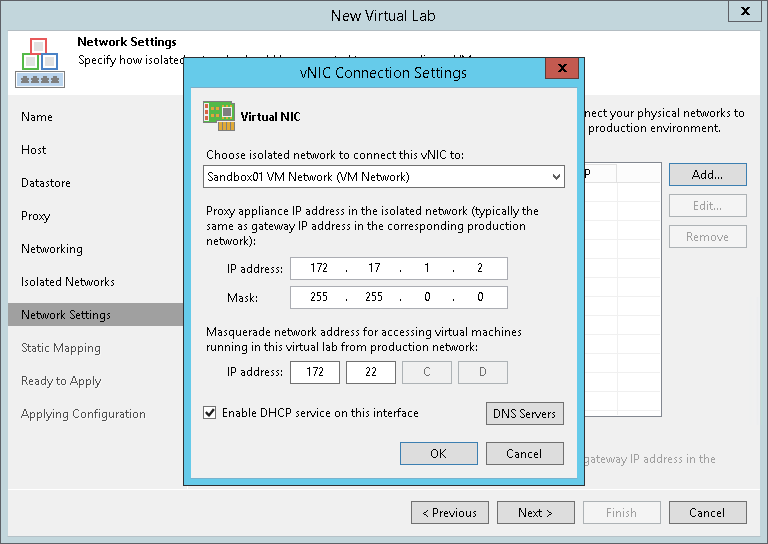This screenshot has width=768, height=544.
Task: Click the Virtual NIC card icon
Action: pyautogui.click(x=220, y=116)
